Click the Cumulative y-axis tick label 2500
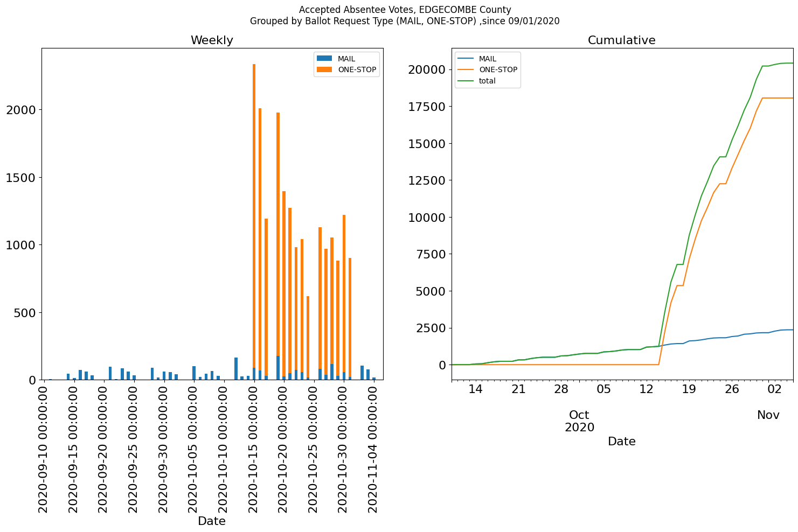The image size is (798, 532). (x=431, y=328)
